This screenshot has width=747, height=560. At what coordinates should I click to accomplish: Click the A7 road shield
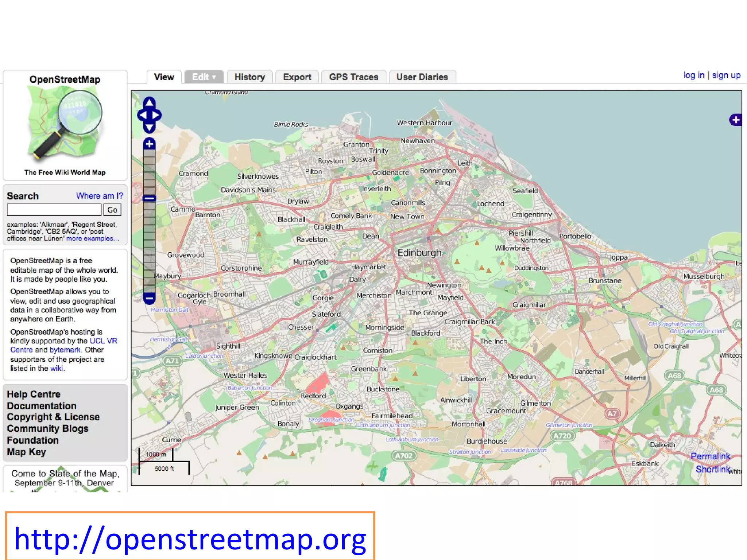[x=612, y=414]
